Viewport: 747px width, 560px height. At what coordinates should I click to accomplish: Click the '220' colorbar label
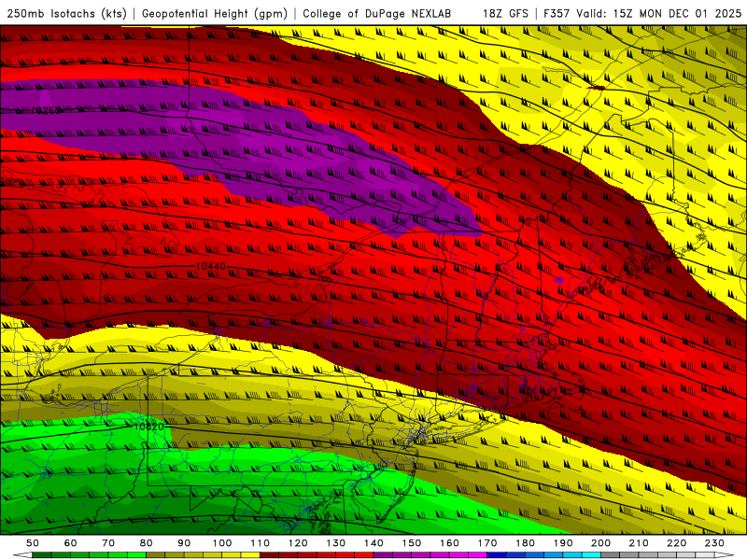(x=676, y=543)
